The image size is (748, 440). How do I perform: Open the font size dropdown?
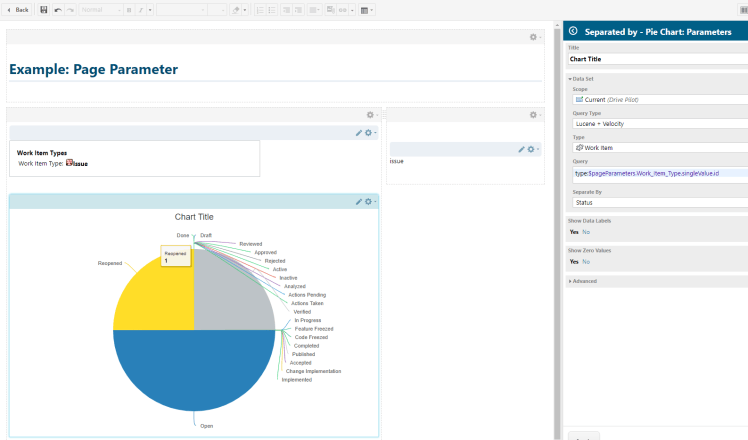coord(217,10)
